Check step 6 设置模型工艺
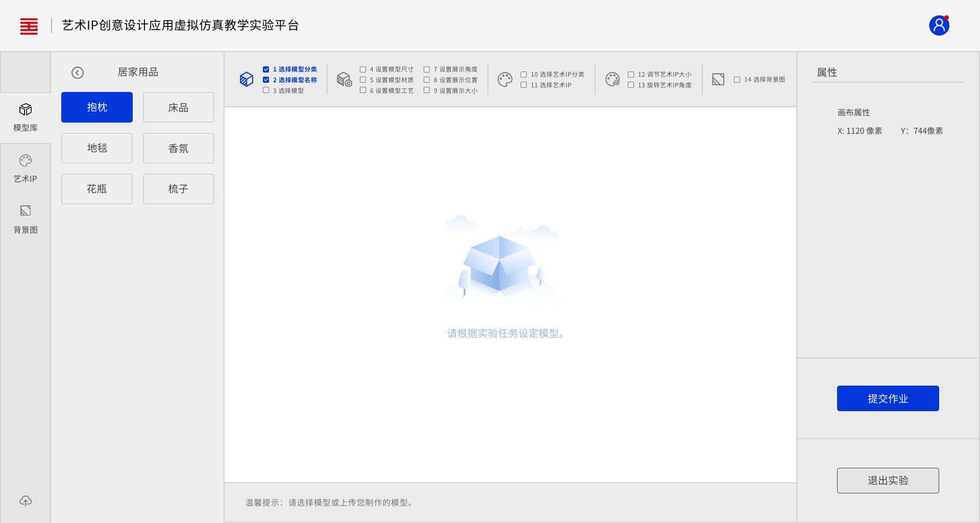 click(363, 90)
